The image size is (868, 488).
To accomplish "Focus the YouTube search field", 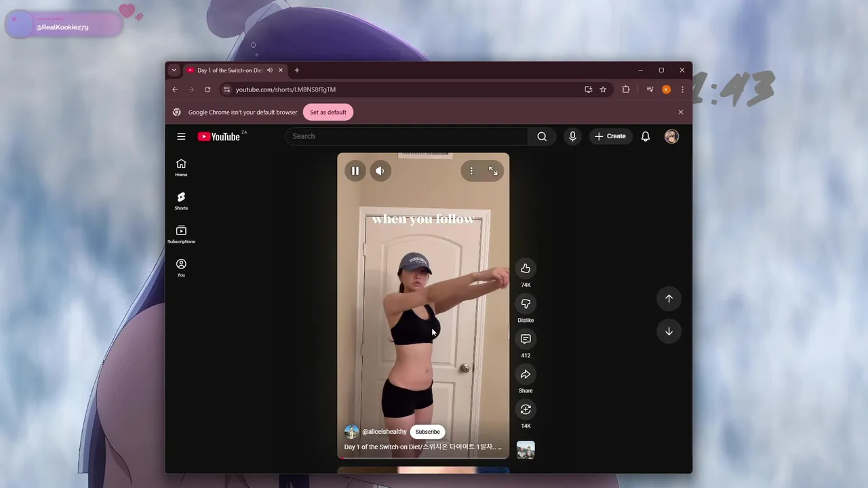I will point(407,136).
